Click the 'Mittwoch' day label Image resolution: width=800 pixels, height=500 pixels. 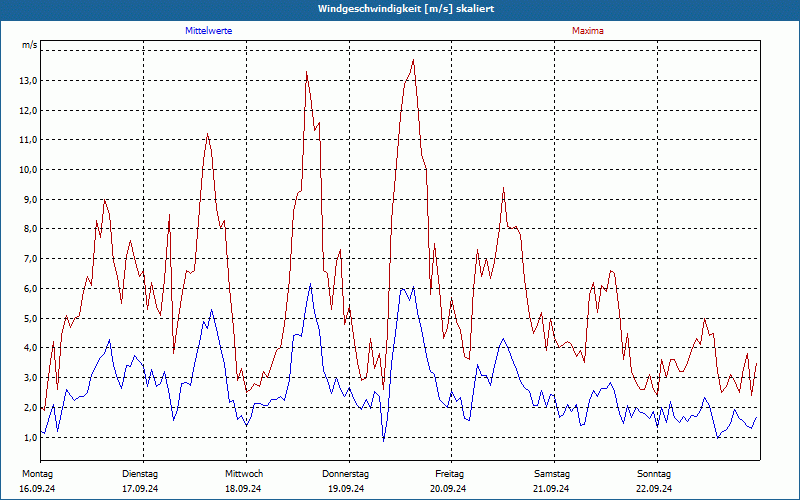tap(244, 474)
